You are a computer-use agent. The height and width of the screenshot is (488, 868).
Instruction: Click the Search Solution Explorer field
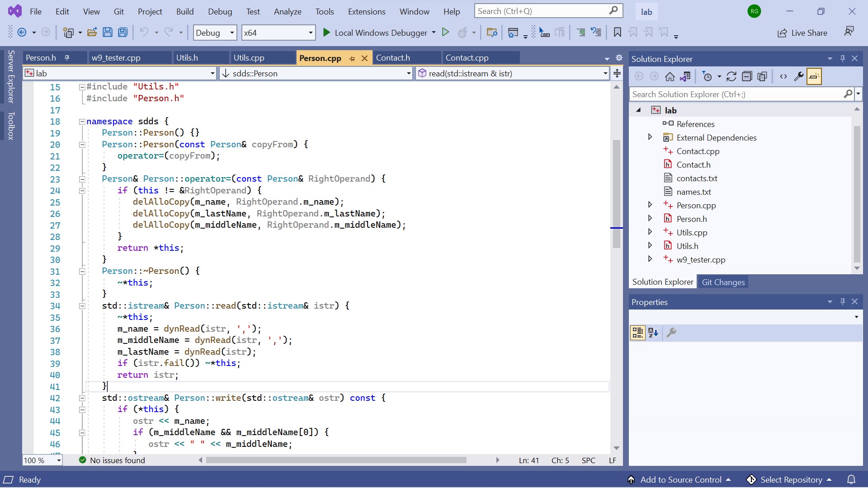(736, 94)
